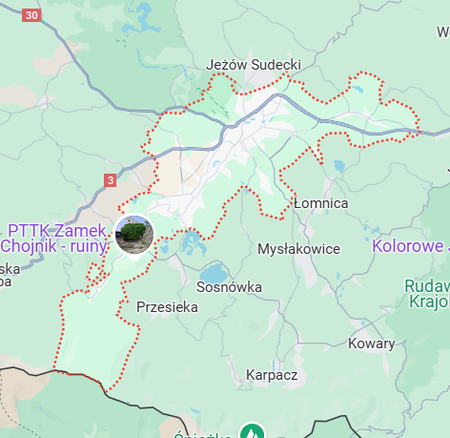Click the route 3 road shield
Screen dimensions: 450x438
(x=110, y=180)
